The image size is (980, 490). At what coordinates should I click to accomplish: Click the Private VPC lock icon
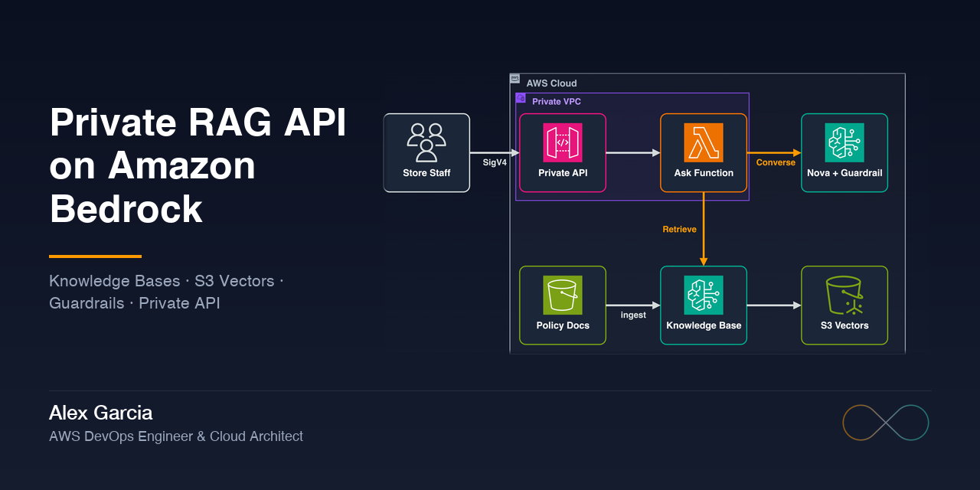521,98
